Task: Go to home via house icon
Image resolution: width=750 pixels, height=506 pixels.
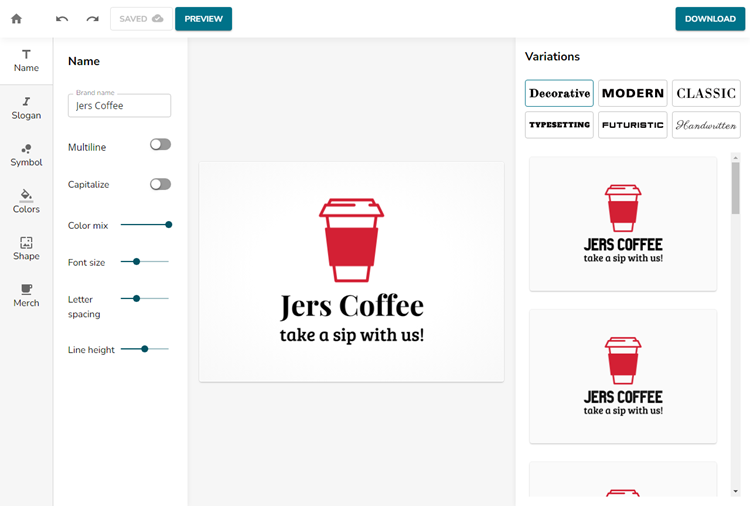Action: tap(16, 19)
